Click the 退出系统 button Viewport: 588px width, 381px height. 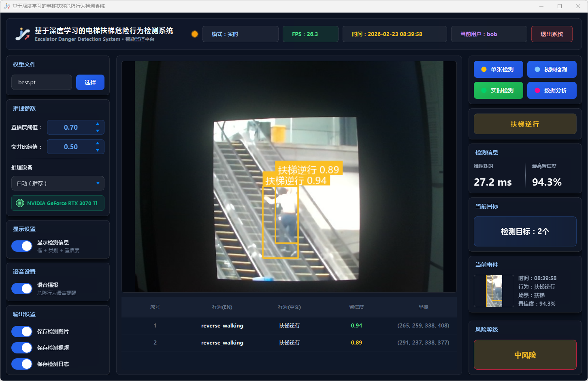coord(552,34)
